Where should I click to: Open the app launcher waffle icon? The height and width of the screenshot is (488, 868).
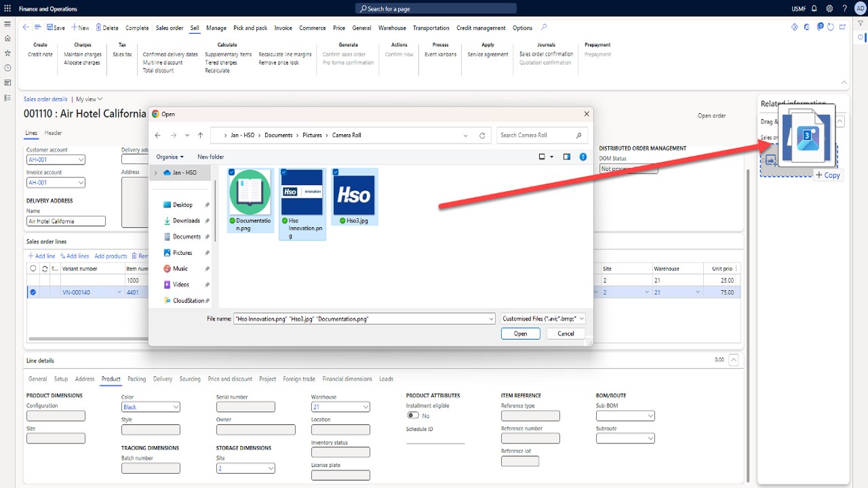(x=7, y=9)
